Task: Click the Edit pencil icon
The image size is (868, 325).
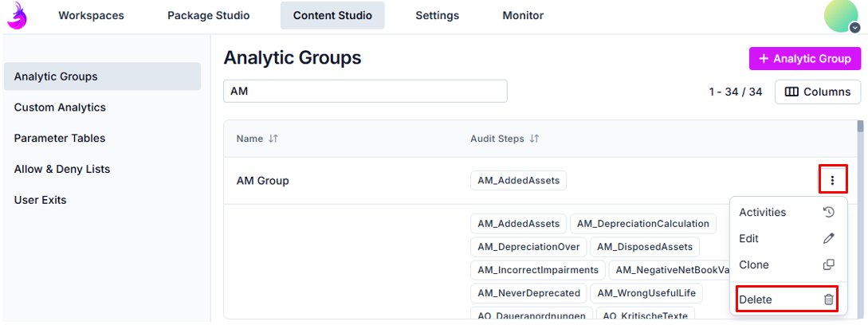Action: click(x=828, y=238)
